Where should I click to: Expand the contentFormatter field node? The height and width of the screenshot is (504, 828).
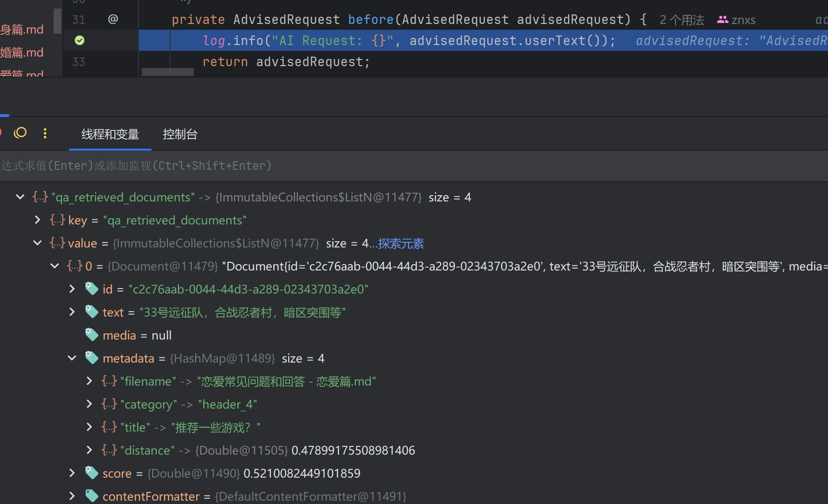tap(72, 496)
